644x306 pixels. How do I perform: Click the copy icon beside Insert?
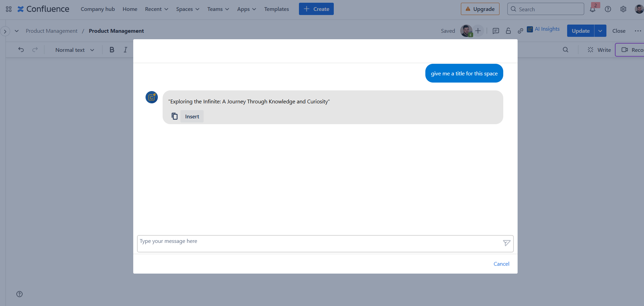[174, 116]
